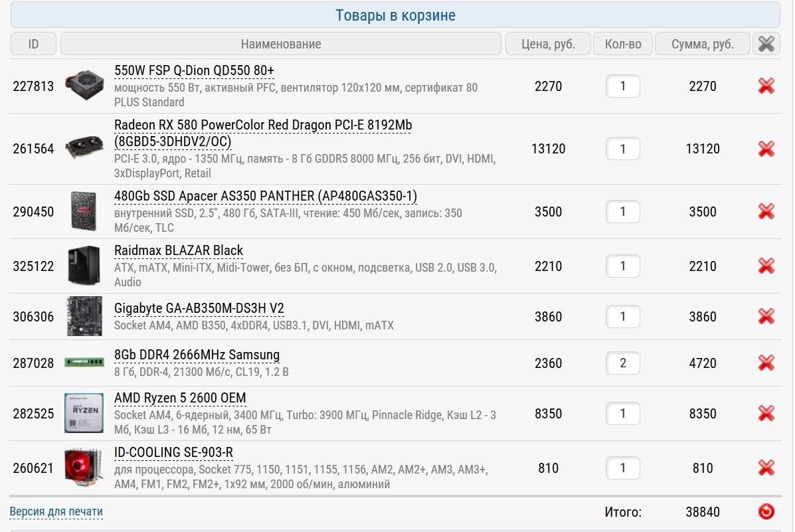
Task: Edit quantity field for Gigabyte motherboard
Action: click(x=622, y=316)
